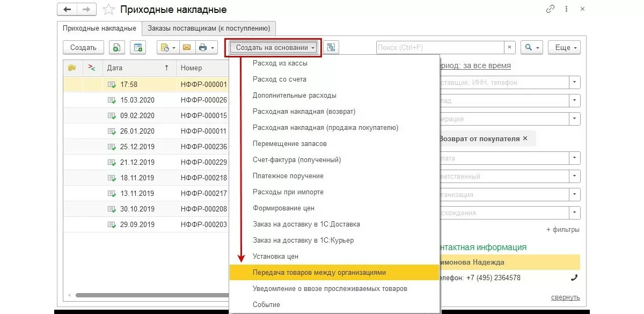Expand the discrepancies filter dropdown arrow
Viewport: 644px width, 314px height.
(575, 213)
